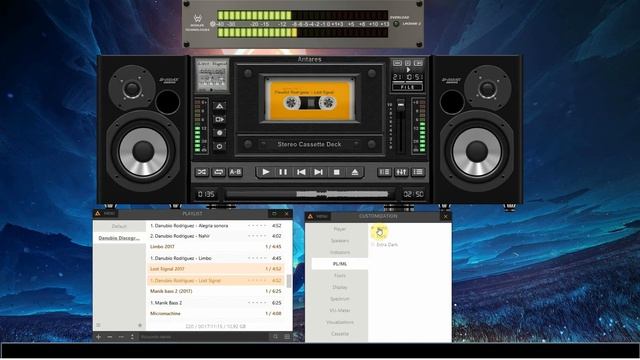Click the playlist search field
Screen dimensions: 640x360
click(x=203, y=337)
